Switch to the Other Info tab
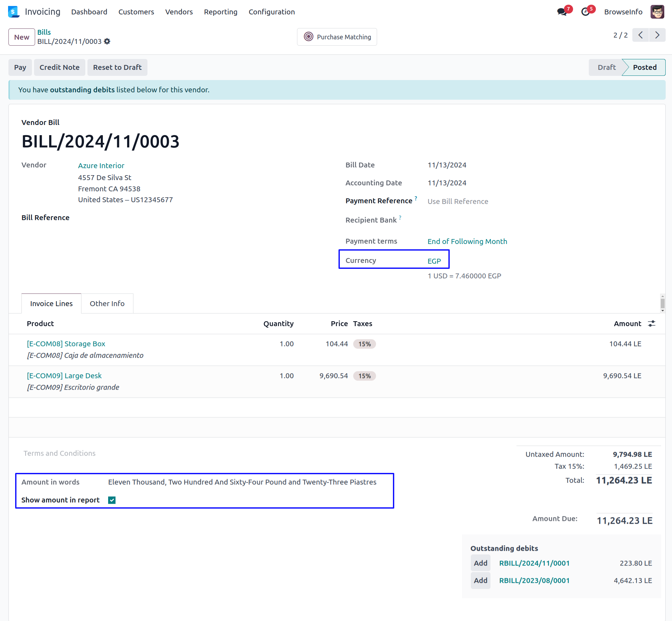The height and width of the screenshot is (621, 672). [x=107, y=304]
